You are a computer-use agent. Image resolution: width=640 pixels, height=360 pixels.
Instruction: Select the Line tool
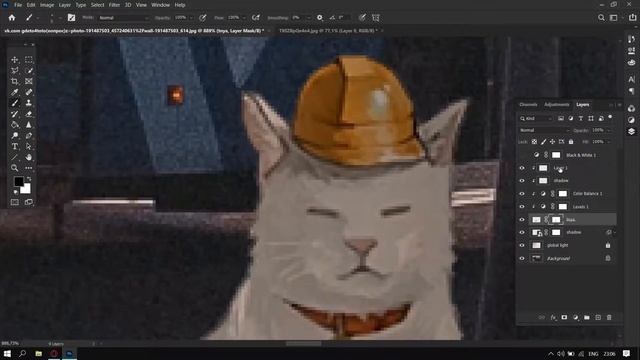tap(15, 157)
